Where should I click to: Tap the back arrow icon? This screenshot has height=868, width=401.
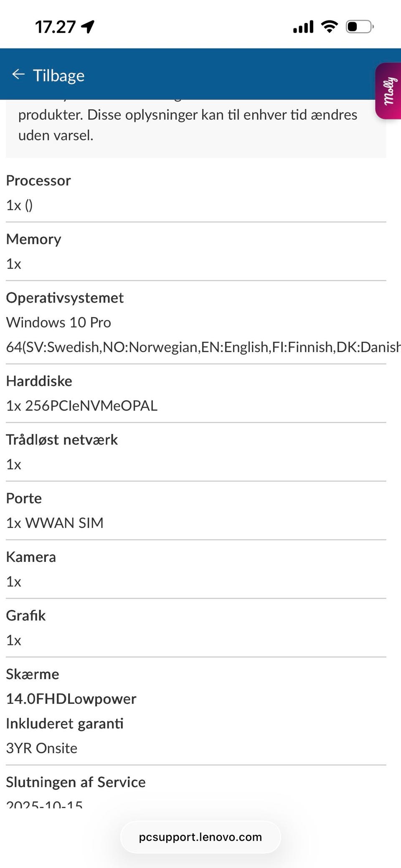pyautogui.click(x=18, y=75)
